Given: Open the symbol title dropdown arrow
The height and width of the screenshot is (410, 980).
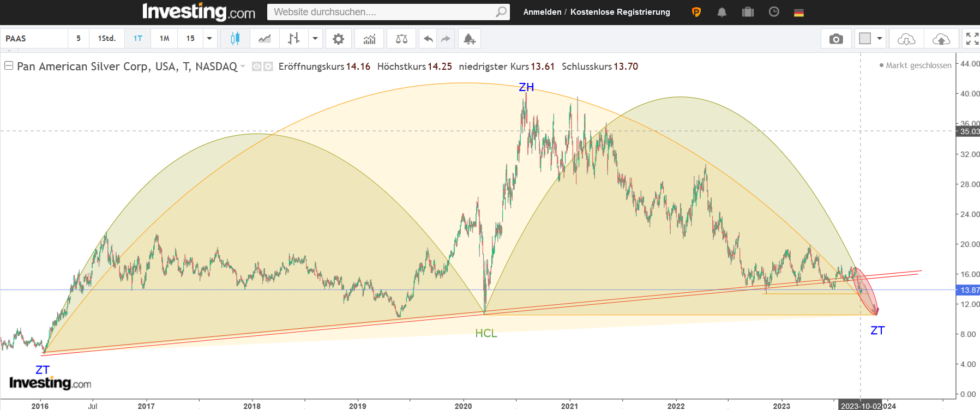Looking at the screenshot, I should (243, 67).
